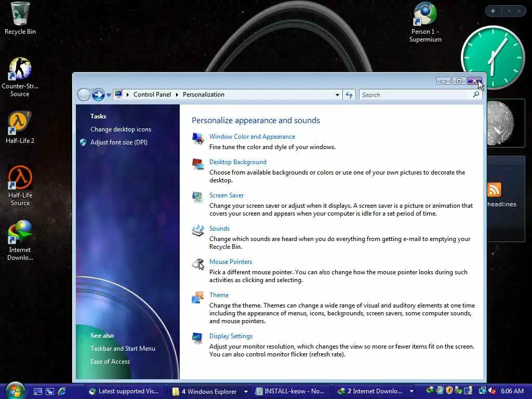Click the headlines text in feed gadget
The height and width of the screenshot is (399, 532).
(502, 204)
